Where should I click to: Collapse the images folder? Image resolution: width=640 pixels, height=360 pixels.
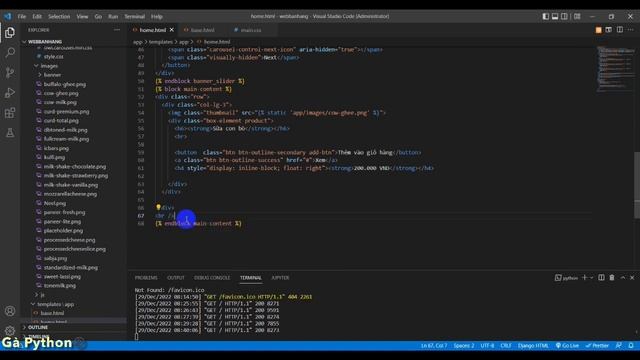[49, 66]
